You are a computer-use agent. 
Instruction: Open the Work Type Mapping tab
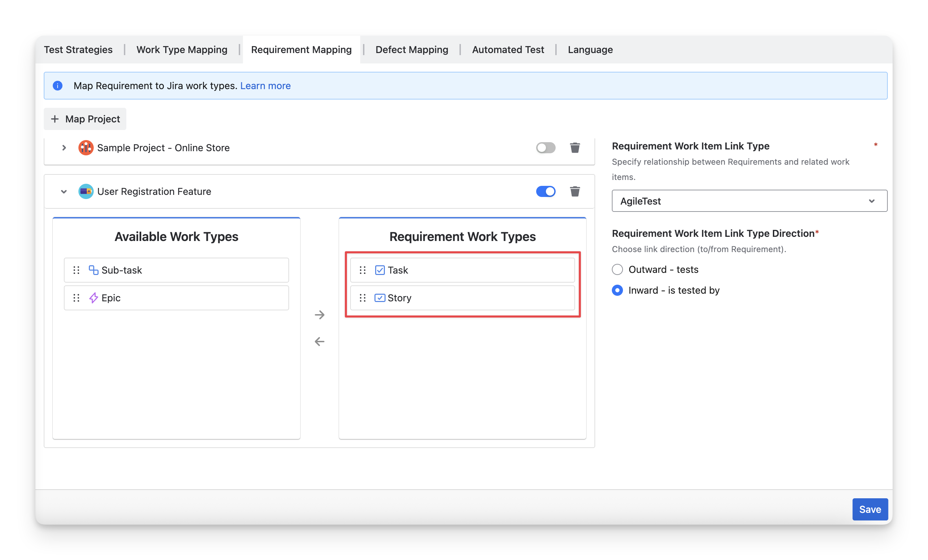(x=182, y=50)
